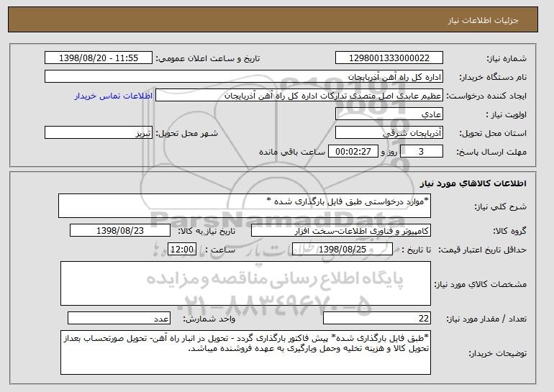
Task: Click the label حداقل تاریخ اعتبار قیمت
Action: pyautogui.click(x=482, y=250)
